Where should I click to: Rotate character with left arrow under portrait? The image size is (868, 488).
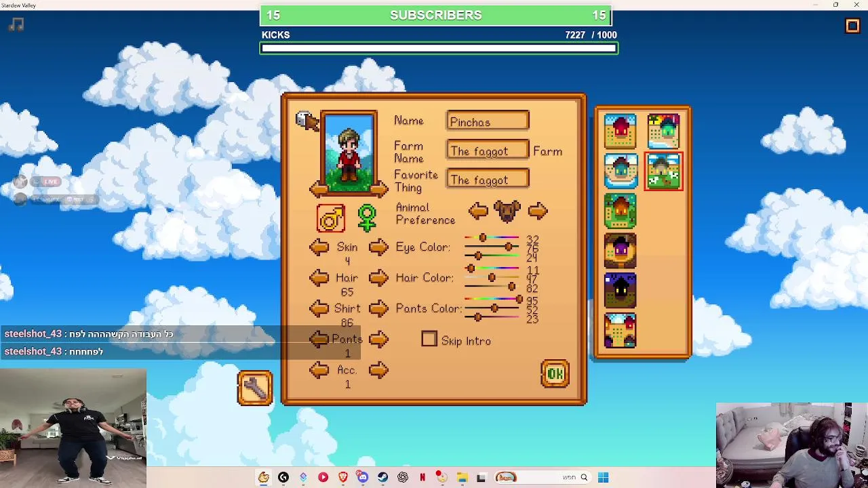point(317,189)
